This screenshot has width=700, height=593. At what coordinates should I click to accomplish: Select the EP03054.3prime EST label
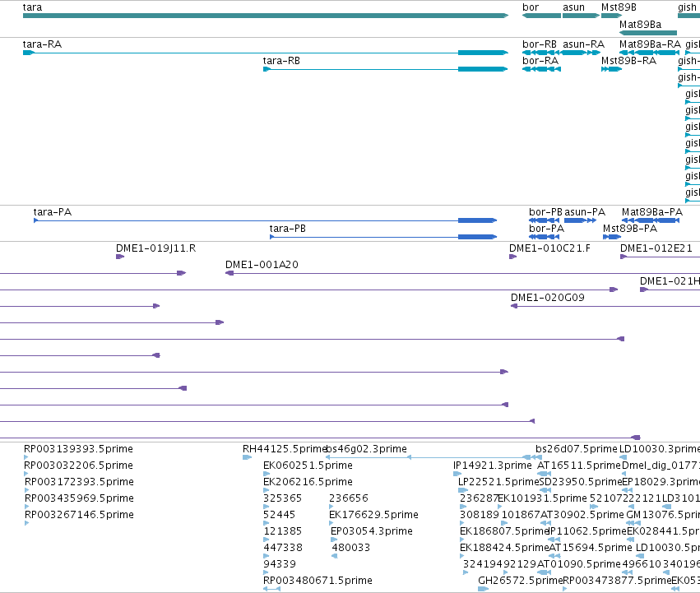pos(372,531)
